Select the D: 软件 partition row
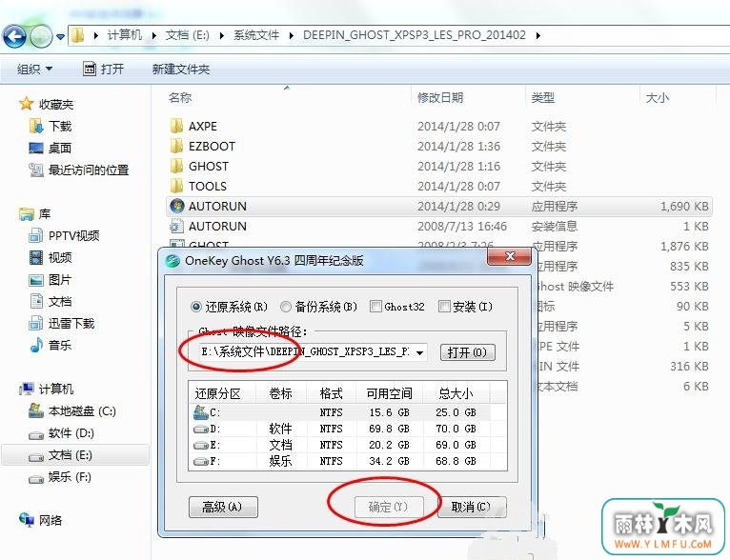Screen dimensions: 730x560 (341, 429)
